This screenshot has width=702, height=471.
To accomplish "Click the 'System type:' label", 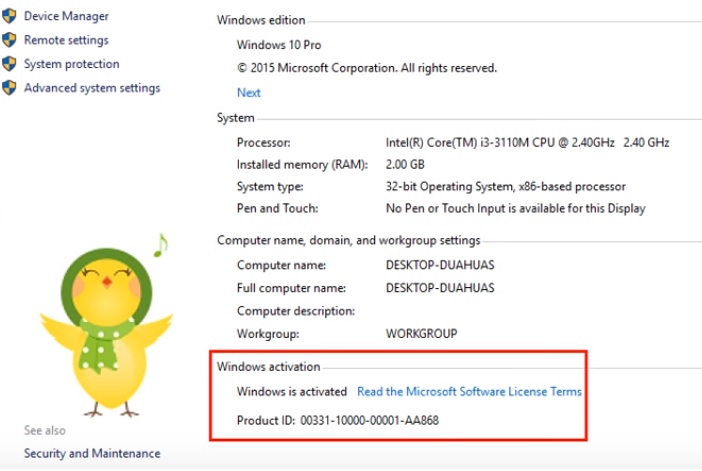I will coord(270,187).
